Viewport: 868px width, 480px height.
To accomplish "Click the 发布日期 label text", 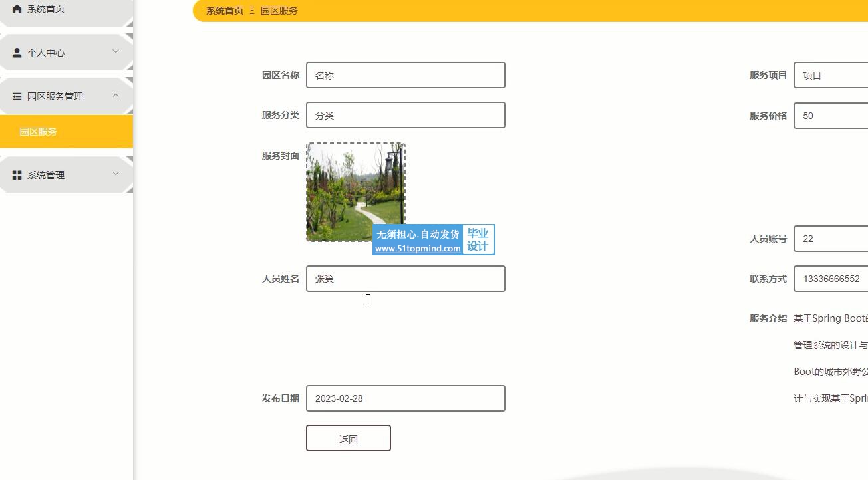I will [281, 398].
